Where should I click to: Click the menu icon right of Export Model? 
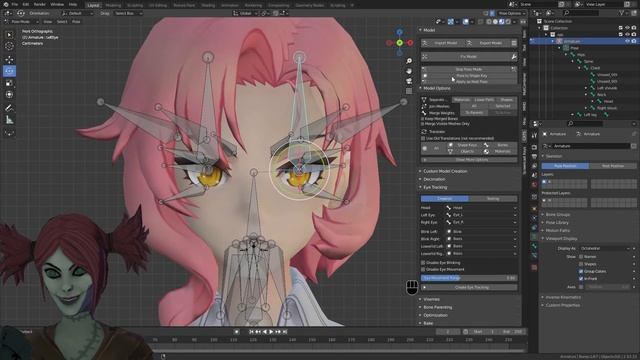[x=514, y=43]
